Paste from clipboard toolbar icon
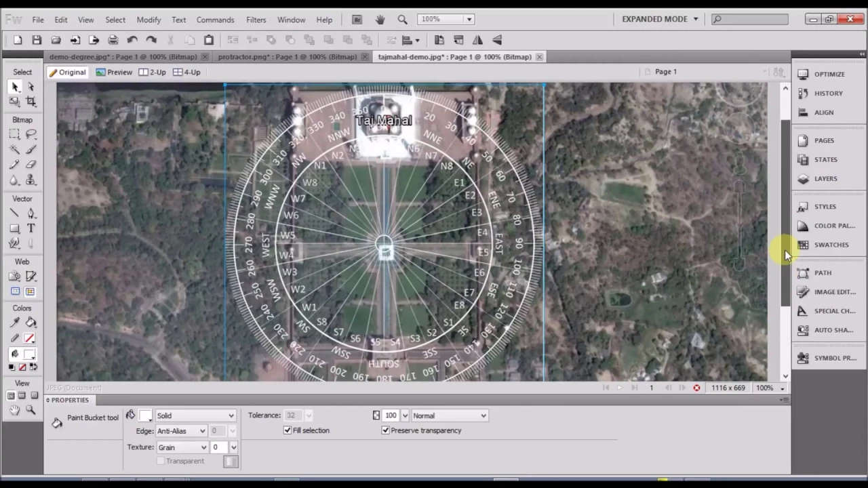 209,40
